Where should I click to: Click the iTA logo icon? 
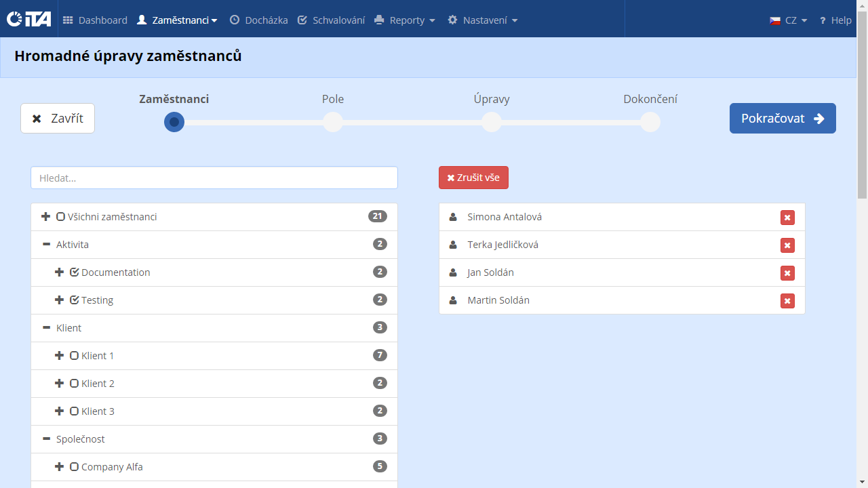(x=29, y=19)
